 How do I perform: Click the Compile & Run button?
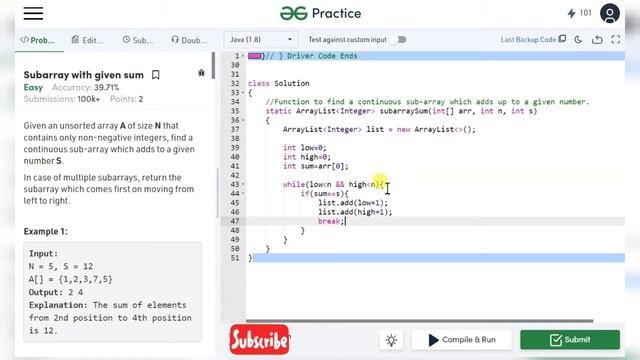point(462,340)
